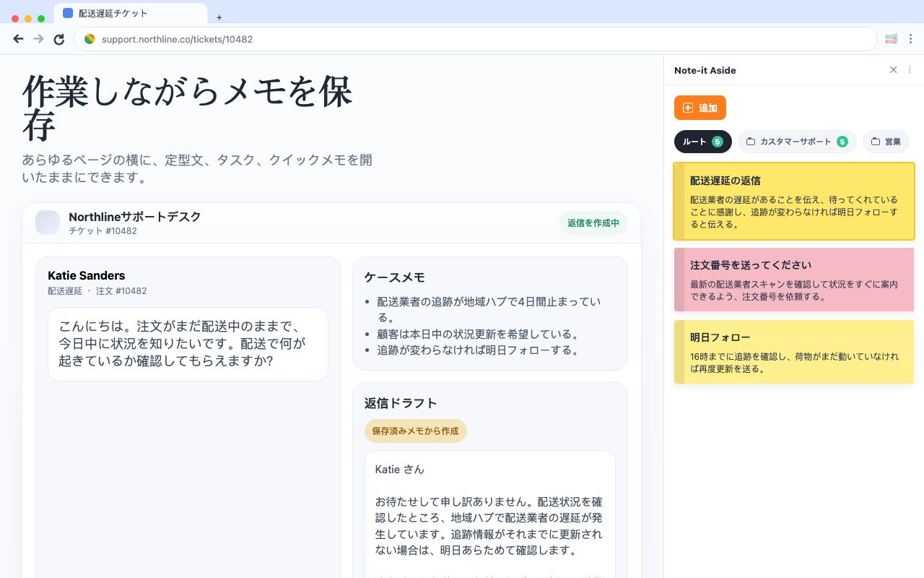Click the plus icon inside the 追加 button
This screenshot has width=924, height=578.
click(687, 107)
